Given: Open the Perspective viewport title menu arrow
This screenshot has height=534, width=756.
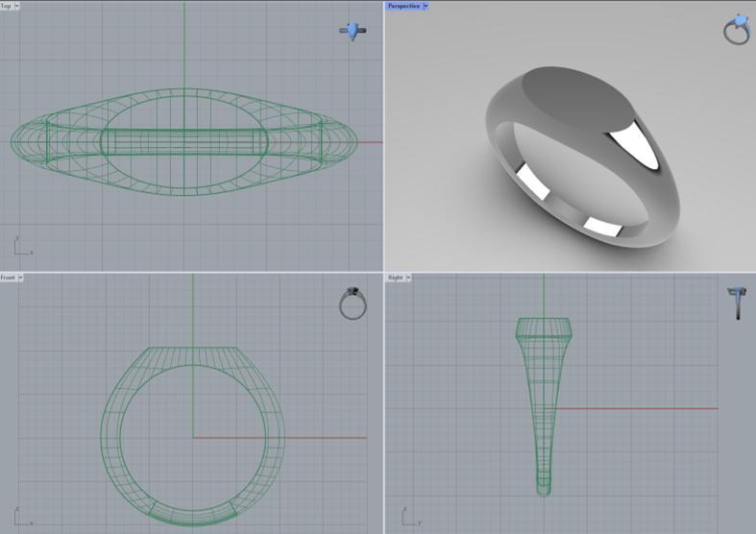Looking at the screenshot, I should tap(426, 6).
